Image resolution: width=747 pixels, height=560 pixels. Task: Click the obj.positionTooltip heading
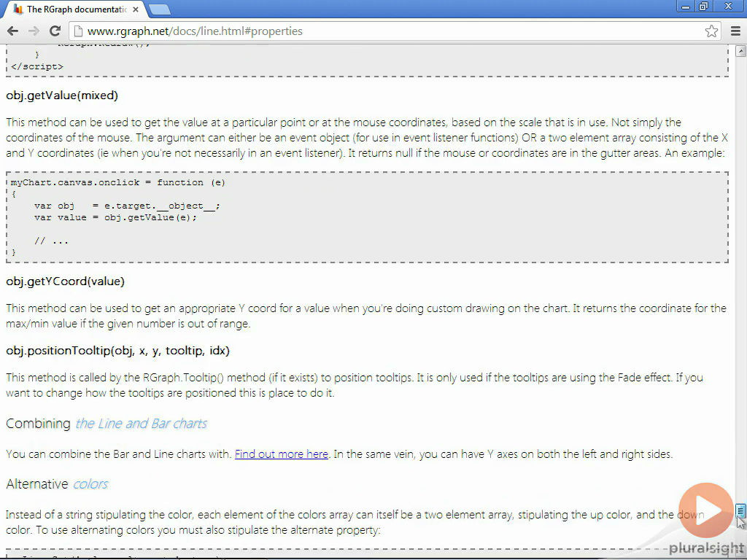tap(117, 351)
